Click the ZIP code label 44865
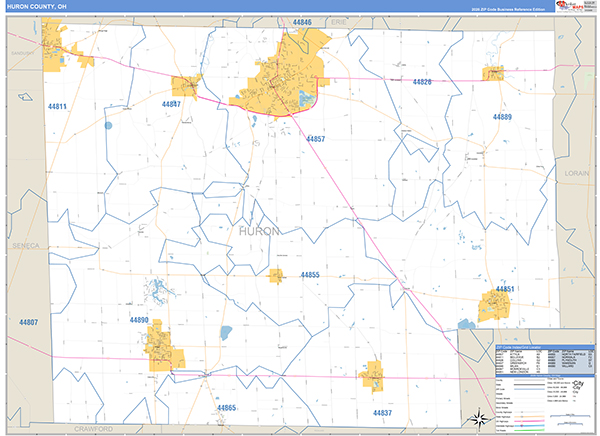Screen dimensions: 600x436 [x=227, y=408]
